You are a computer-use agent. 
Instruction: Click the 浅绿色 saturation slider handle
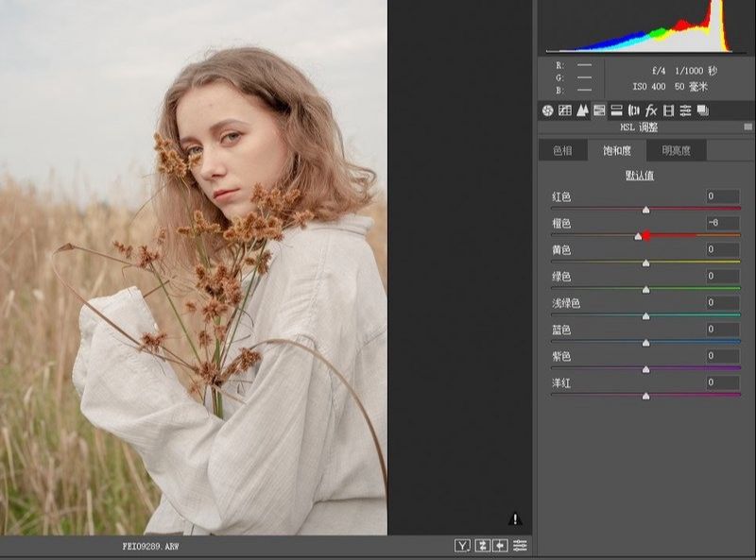(646, 316)
